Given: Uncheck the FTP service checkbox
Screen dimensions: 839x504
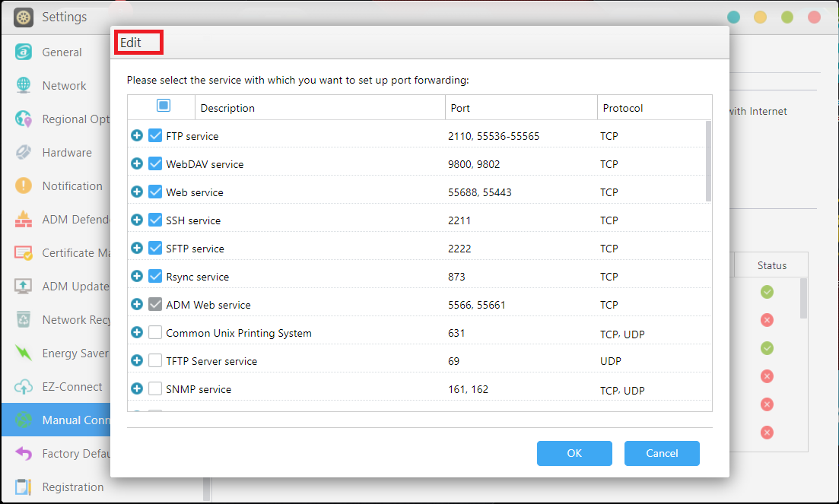Looking at the screenshot, I should pyautogui.click(x=156, y=135).
